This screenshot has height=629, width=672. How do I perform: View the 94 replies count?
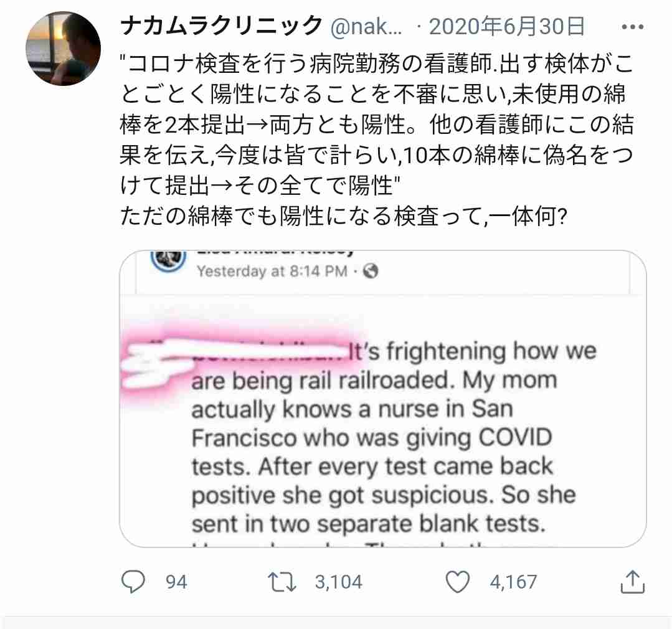click(x=176, y=582)
